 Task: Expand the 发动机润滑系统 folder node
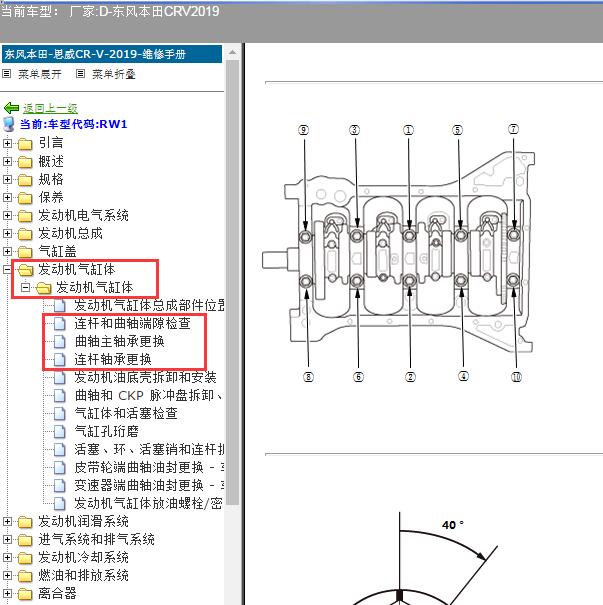click(7, 522)
